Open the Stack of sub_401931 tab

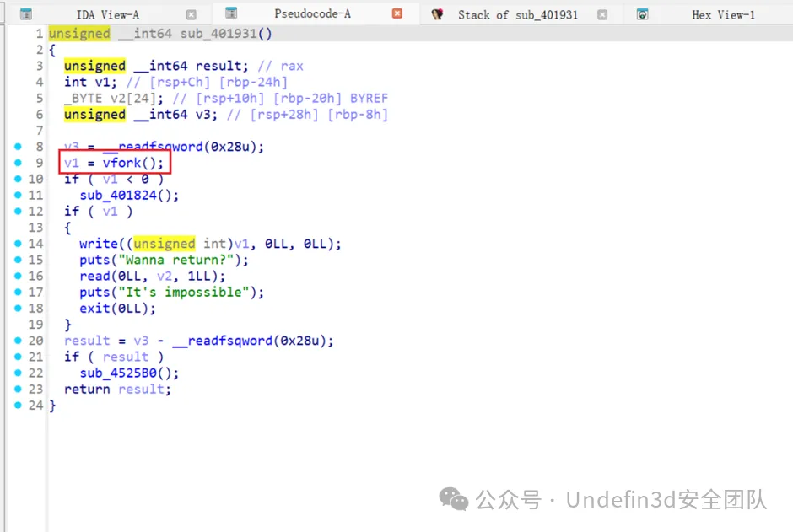click(x=517, y=14)
